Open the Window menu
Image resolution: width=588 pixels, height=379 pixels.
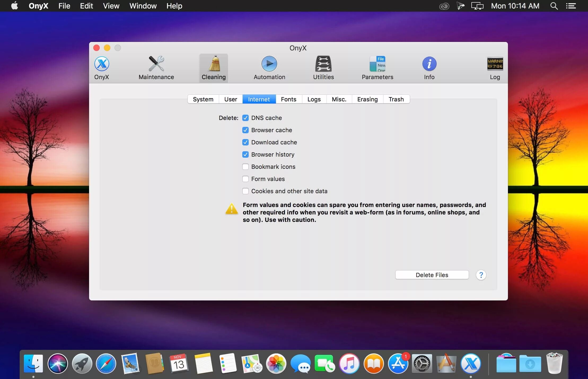pyautogui.click(x=143, y=6)
